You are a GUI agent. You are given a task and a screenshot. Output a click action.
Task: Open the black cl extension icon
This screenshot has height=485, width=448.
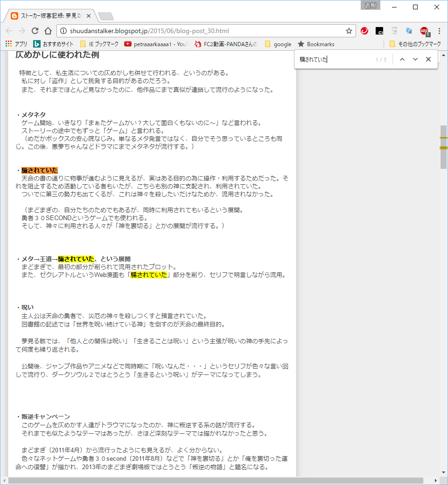click(379, 31)
